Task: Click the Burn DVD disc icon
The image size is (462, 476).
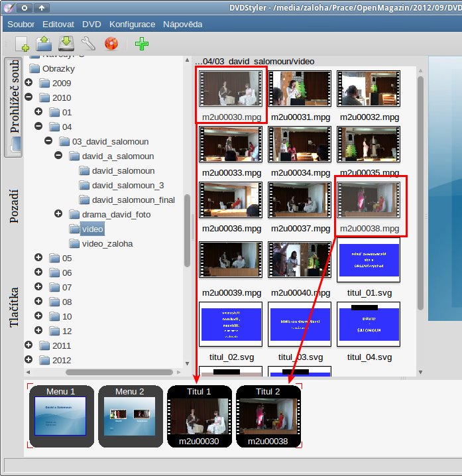Action: 111,44
